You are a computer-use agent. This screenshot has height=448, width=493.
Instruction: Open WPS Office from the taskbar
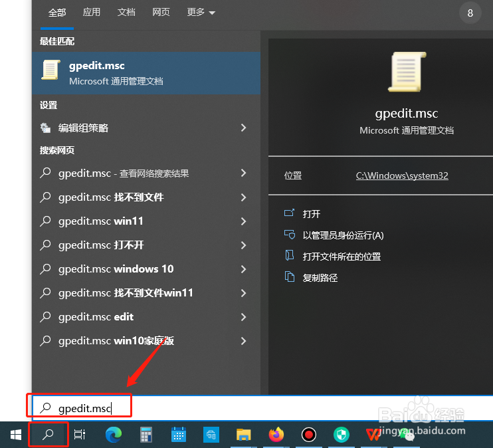[373, 435]
